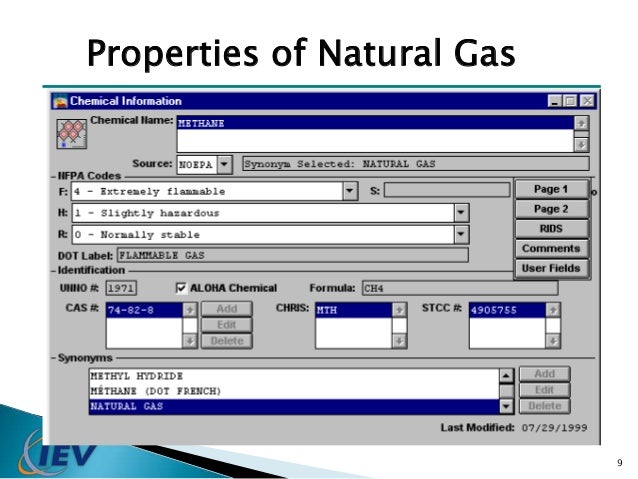The image size is (638, 479).
Task: Toggle the ALOHA Chemical checkbox
Action: tap(181, 288)
